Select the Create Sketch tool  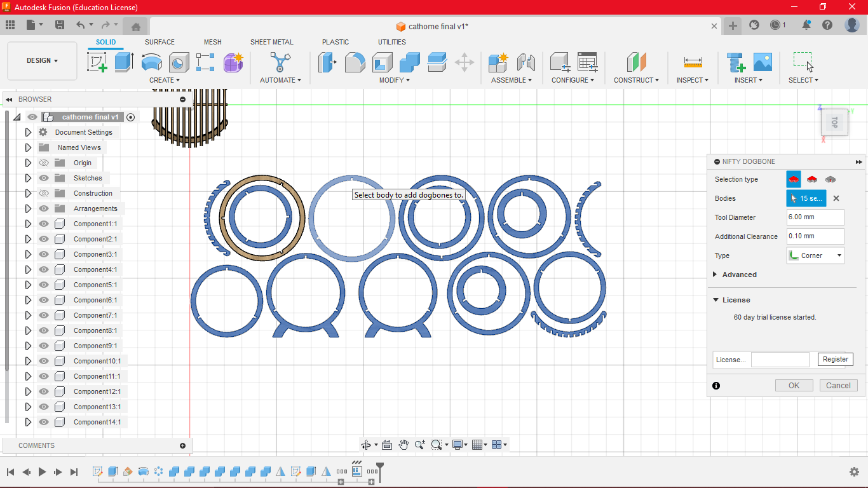(x=97, y=62)
